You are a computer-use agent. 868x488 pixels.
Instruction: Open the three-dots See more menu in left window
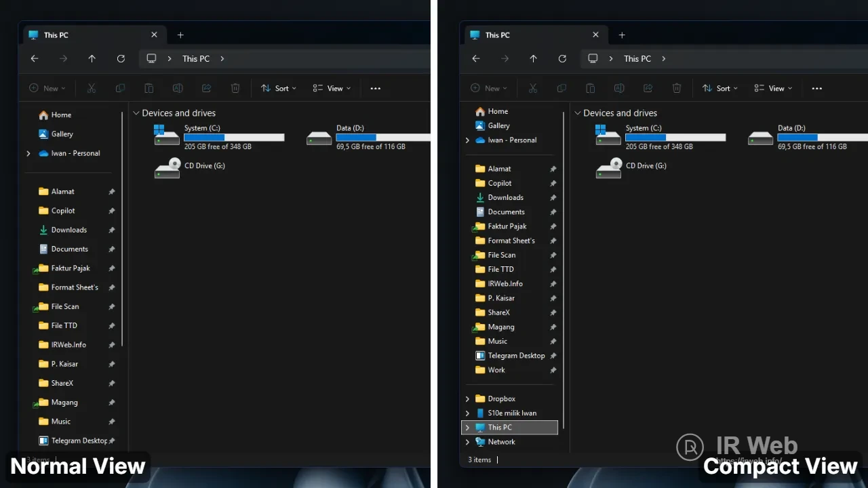[x=375, y=88]
